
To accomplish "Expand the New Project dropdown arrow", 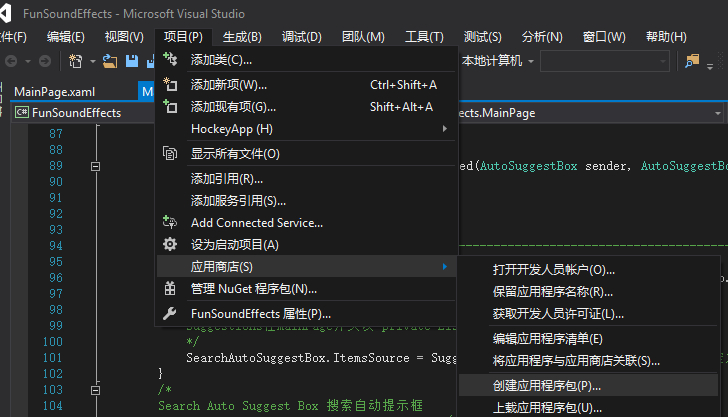I will pyautogui.click(x=92, y=61).
